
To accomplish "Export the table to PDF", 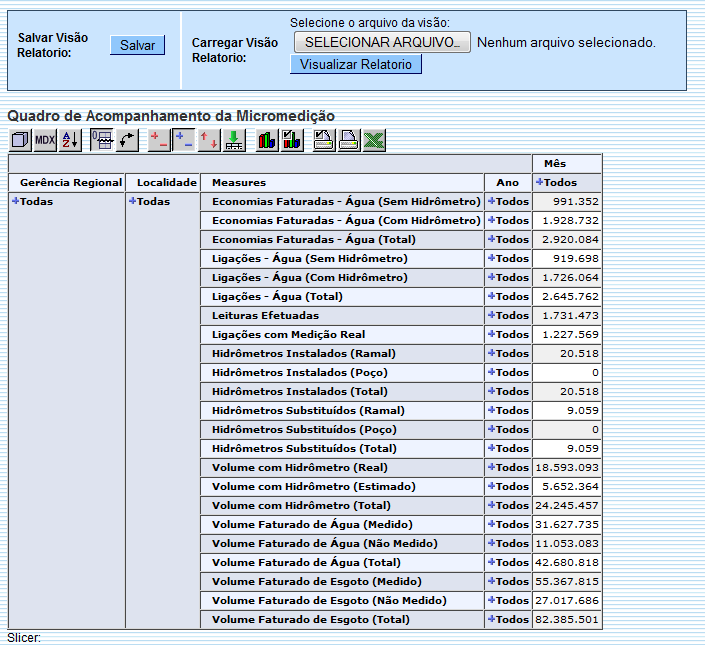I will coord(349,140).
